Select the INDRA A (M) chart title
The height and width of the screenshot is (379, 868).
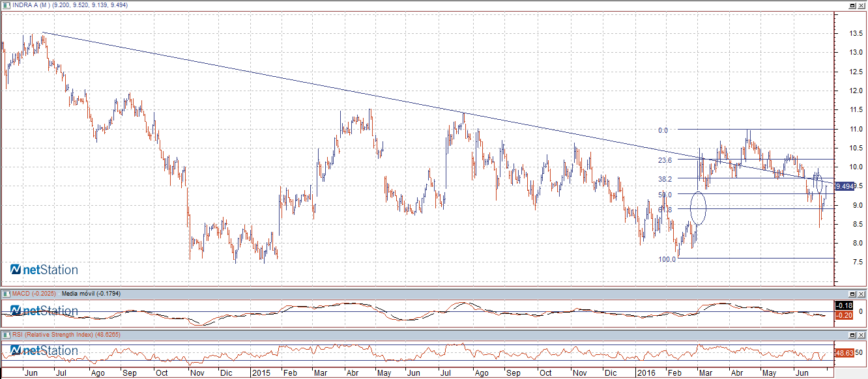(31, 5)
